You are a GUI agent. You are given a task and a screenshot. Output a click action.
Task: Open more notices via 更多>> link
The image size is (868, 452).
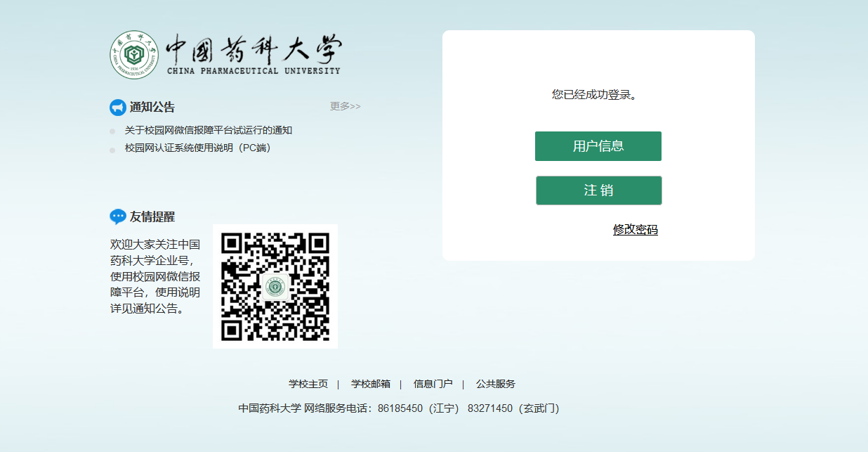coord(345,106)
